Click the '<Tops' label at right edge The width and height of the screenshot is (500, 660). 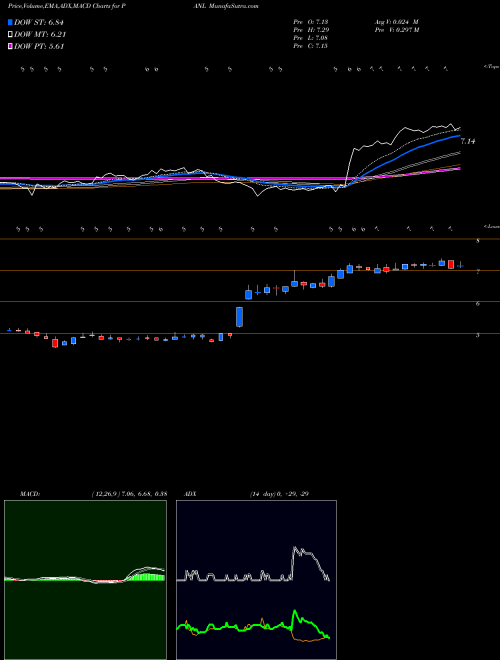pyautogui.click(x=491, y=67)
